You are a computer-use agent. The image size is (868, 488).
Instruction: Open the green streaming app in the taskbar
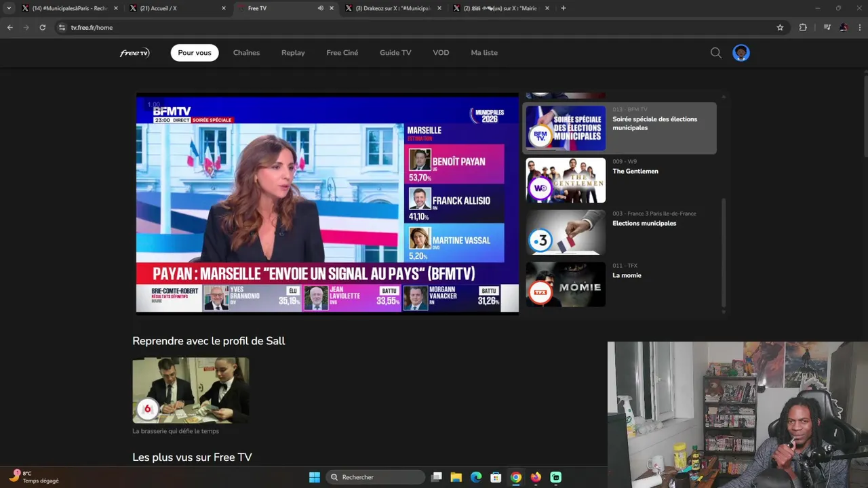pyautogui.click(x=556, y=477)
